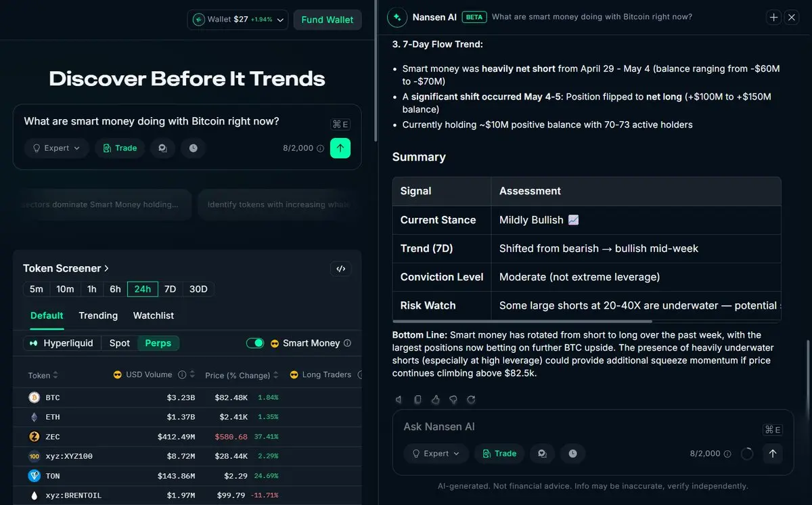Switch to the Default tab
812x505 pixels.
(x=47, y=315)
